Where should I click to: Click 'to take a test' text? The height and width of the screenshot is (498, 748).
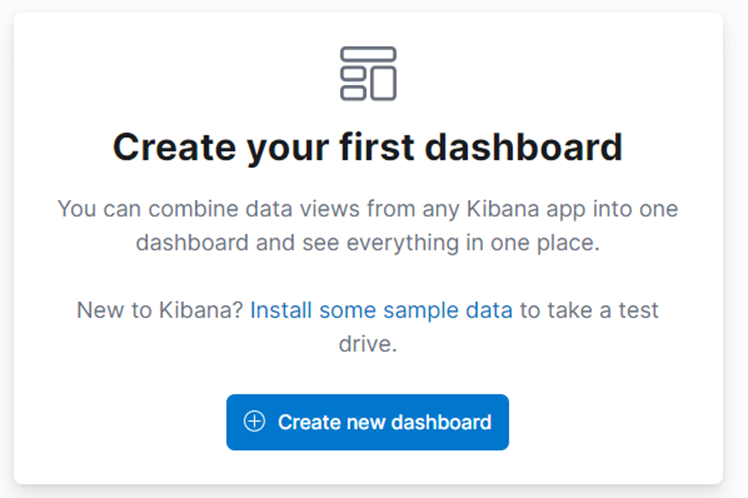click(x=588, y=310)
